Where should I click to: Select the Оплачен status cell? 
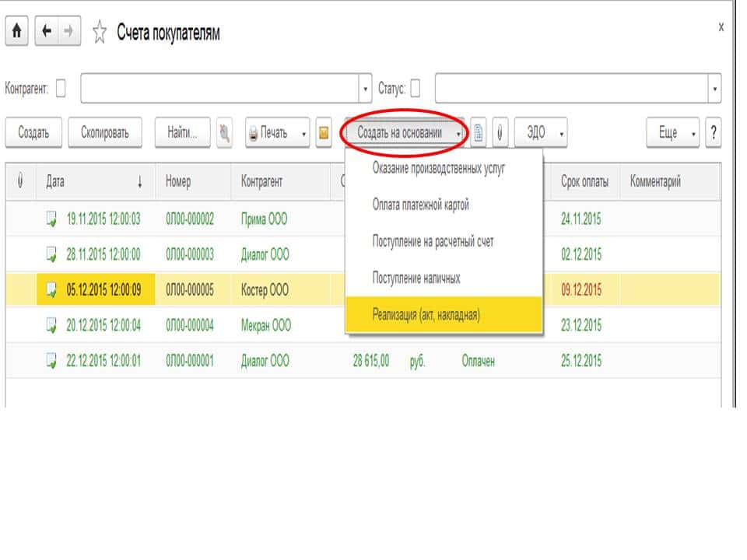click(x=478, y=361)
